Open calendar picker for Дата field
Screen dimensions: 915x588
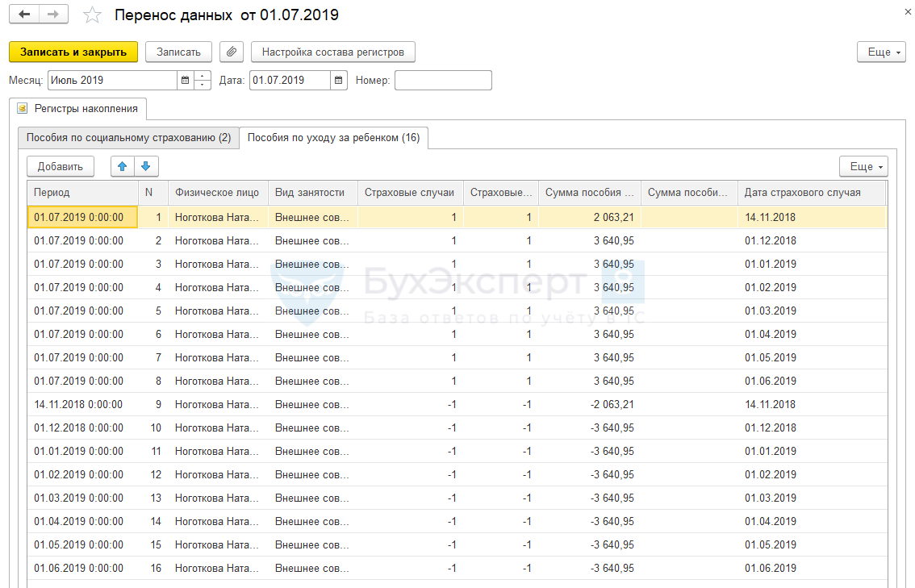339,81
